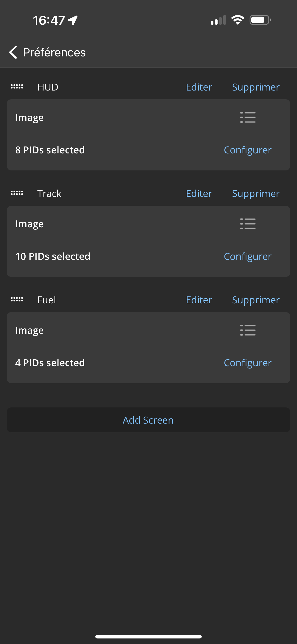Tap the battery status icon
Viewport: 297px width, 644px height.
260,20
